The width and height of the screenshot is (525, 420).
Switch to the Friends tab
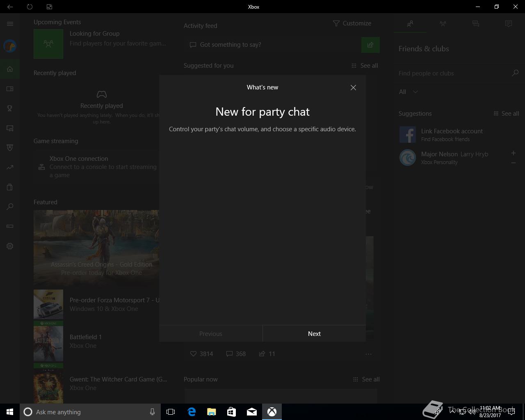(x=410, y=24)
